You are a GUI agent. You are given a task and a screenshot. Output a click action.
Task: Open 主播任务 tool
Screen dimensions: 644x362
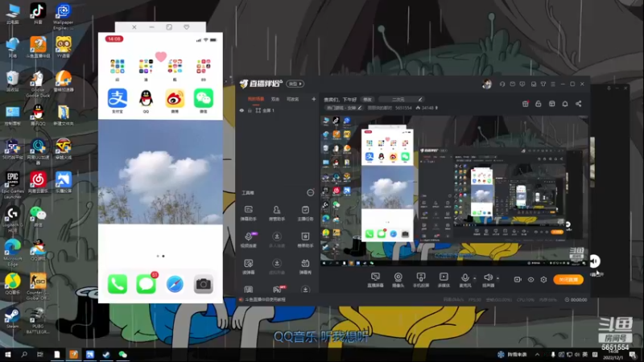coord(305,213)
